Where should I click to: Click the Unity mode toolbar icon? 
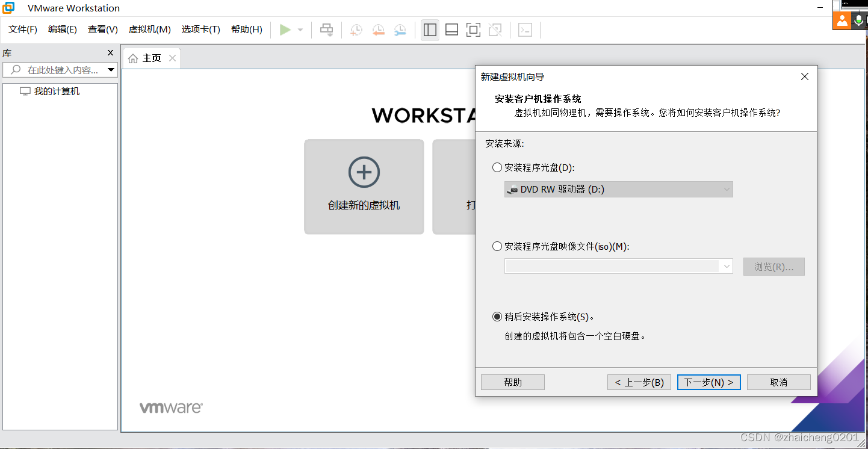[x=495, y=29]
